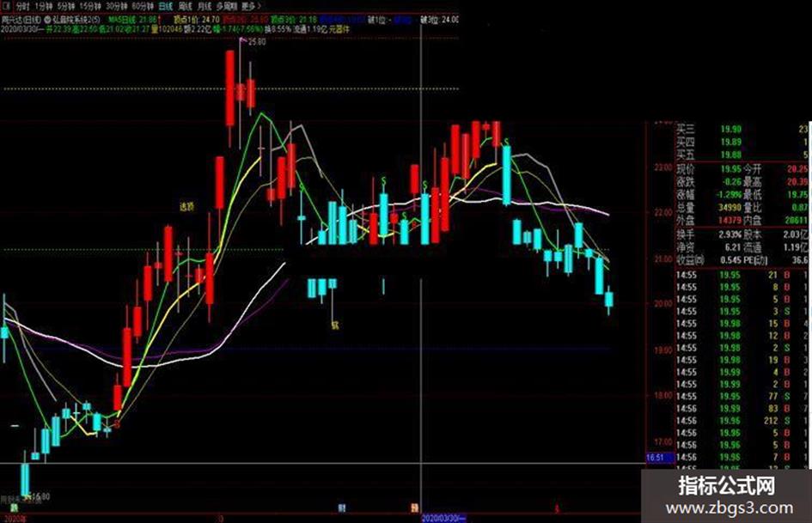Click the round icon before 弘昌院系统

coord(47,20)
